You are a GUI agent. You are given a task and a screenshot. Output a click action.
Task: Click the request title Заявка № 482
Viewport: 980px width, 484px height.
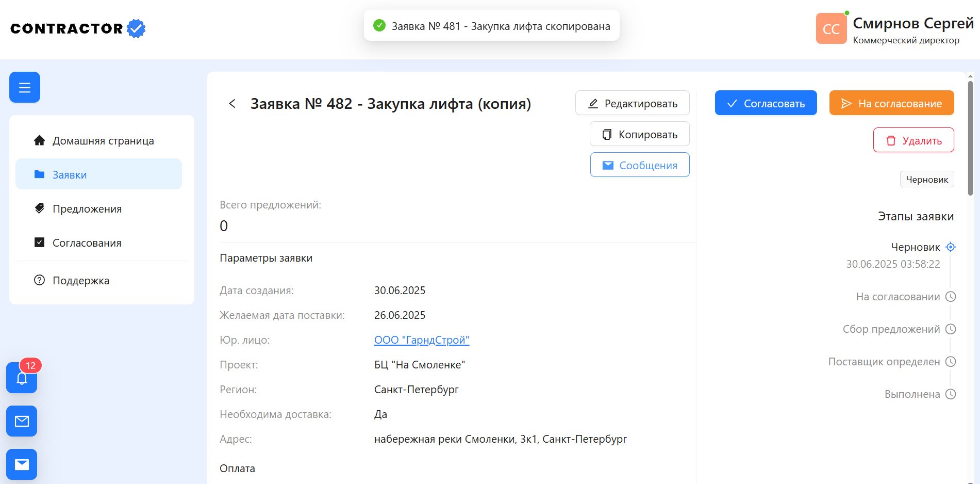point(390,104)
